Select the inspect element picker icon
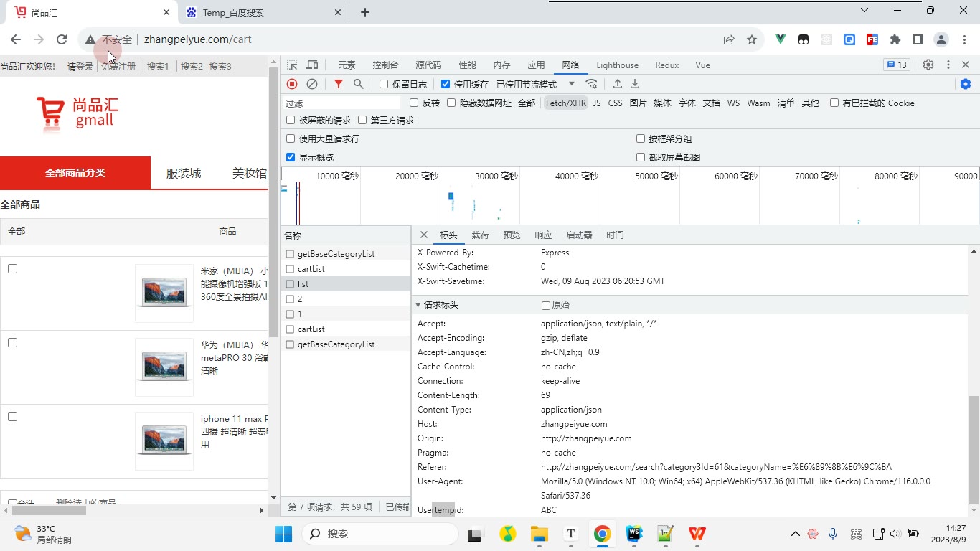980x551 pixels. tap(292, 65)
